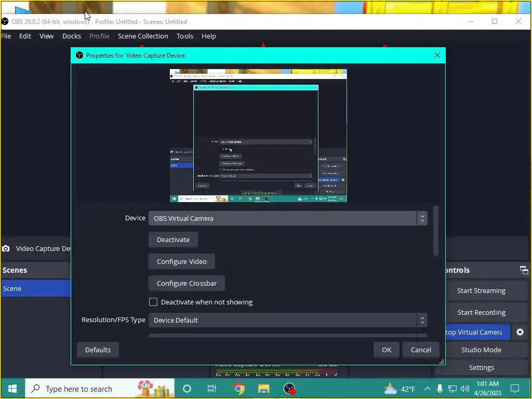The width and height of the screenshot is (532, 399).
Task: Open the Scene Collection menu
Action: point(143,36)
